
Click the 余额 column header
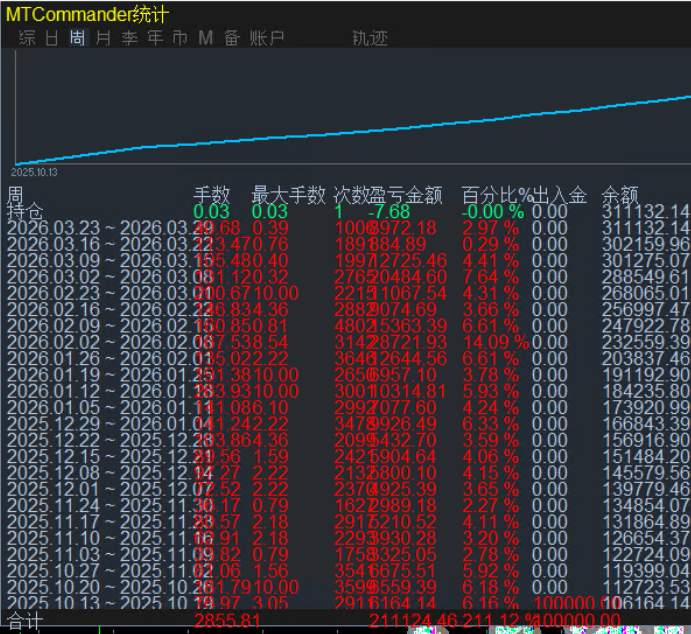coord(620,195)
